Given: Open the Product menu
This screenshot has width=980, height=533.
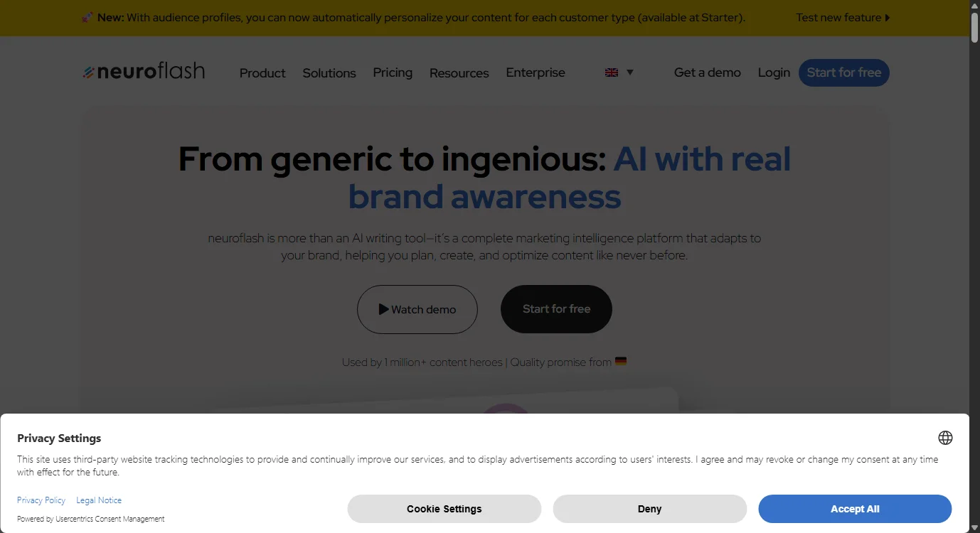Looking at the screenshot, I should coord(262,72).
